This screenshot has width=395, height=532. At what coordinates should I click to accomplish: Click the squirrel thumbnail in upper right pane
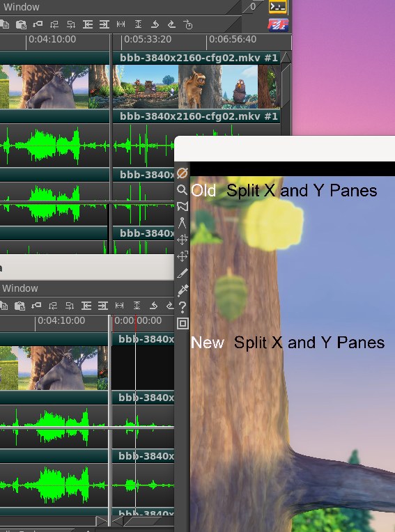[x=200, y=86]
